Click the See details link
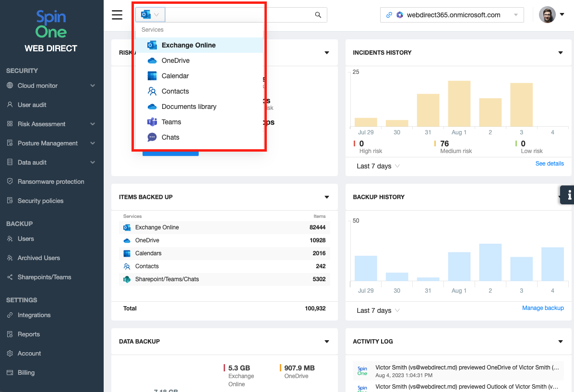 click(549, 164)
